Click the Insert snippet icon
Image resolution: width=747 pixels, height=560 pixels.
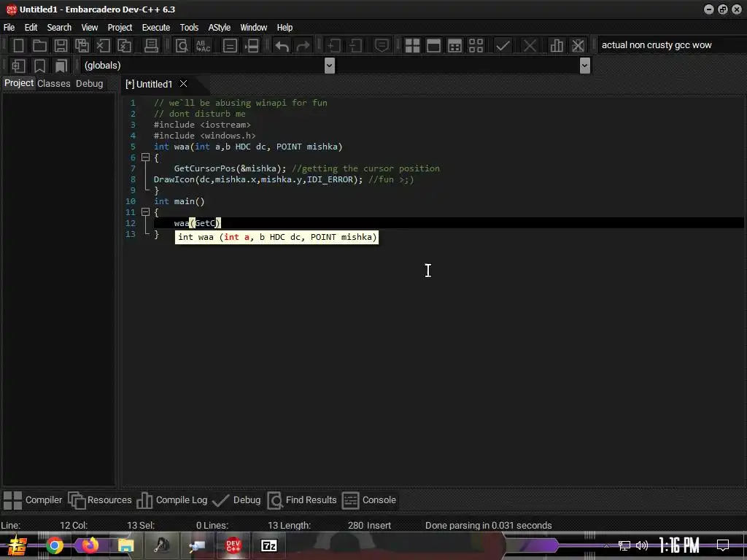pyautogui.click(x=18, y=65)
